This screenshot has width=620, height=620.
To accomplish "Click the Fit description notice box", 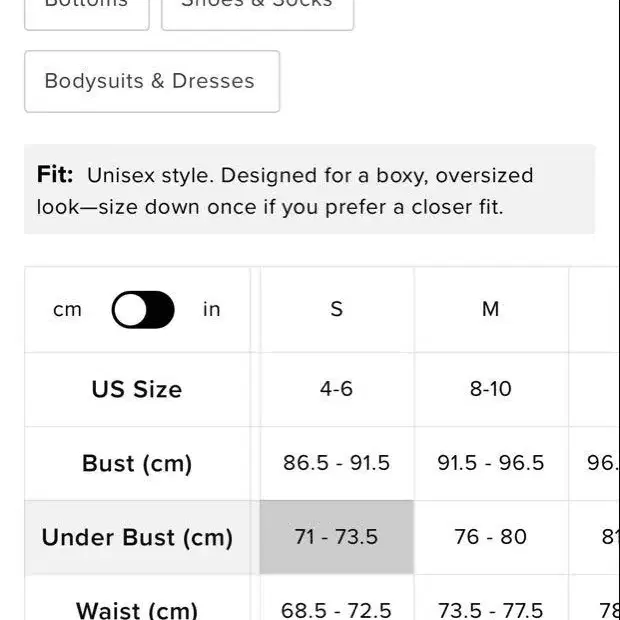I will 310,189.
